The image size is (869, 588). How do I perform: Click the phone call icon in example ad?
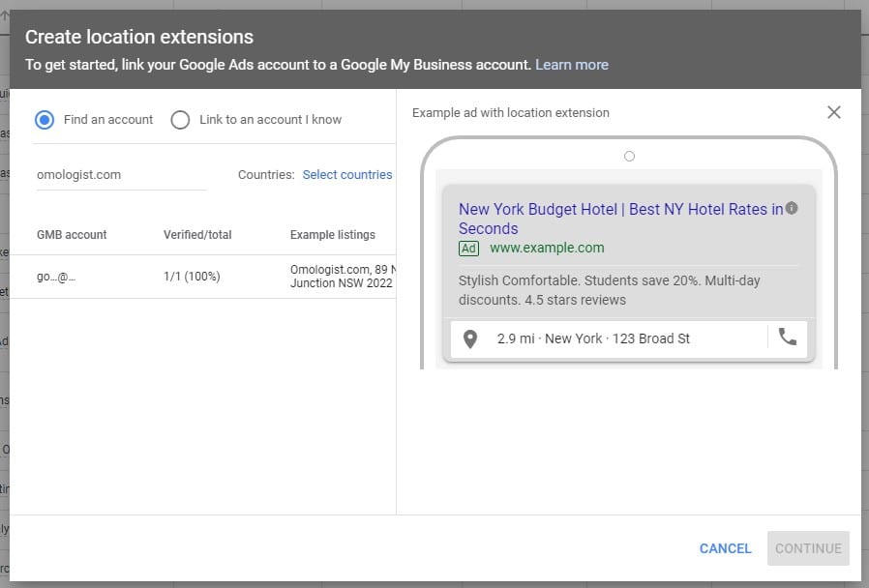(788, 337)
